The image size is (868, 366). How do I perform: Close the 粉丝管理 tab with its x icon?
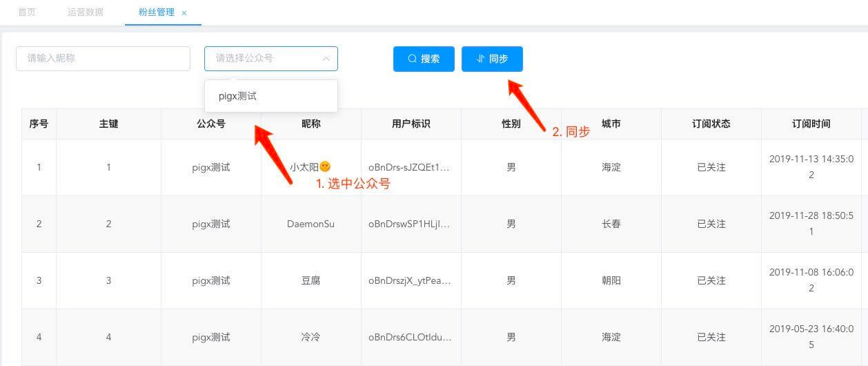point(184,13)
